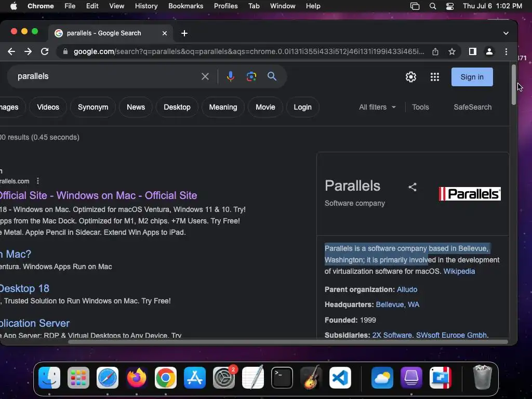The height and width of the screenshot is (399, 532).
Task: Search by image with Google Lens icon
Action: click(251, 76)
